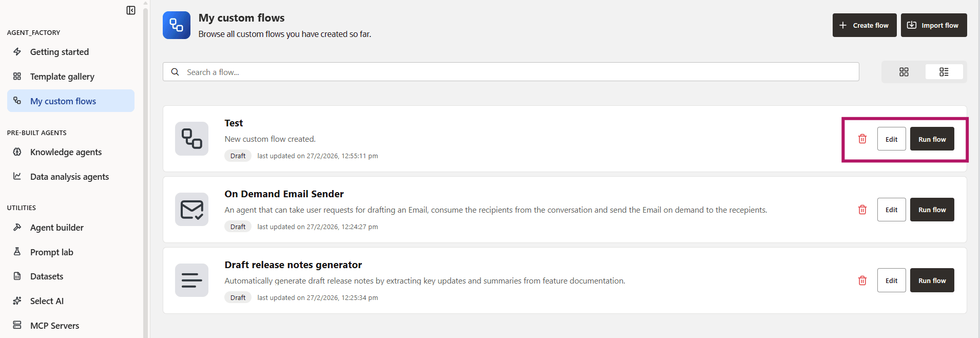The image size is (980, 338).
Task: Click the Import flow button
Action: point(934,25)
